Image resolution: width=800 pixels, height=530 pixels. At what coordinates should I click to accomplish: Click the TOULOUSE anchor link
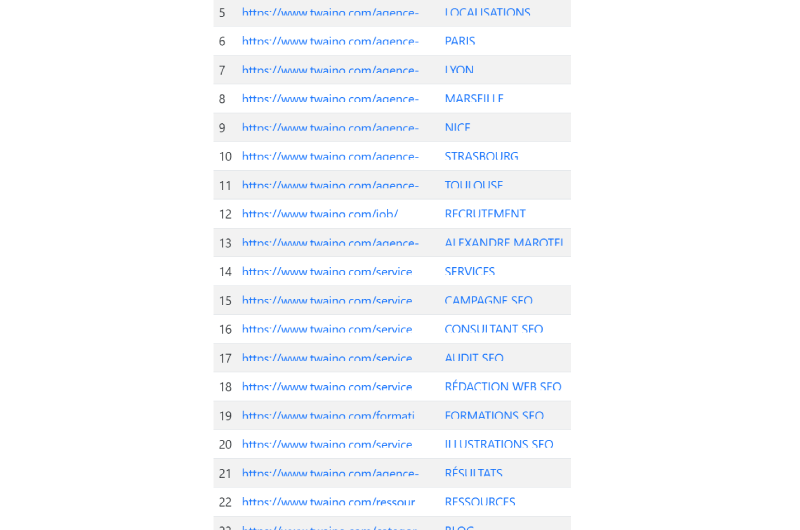click(x=473, y=185)
